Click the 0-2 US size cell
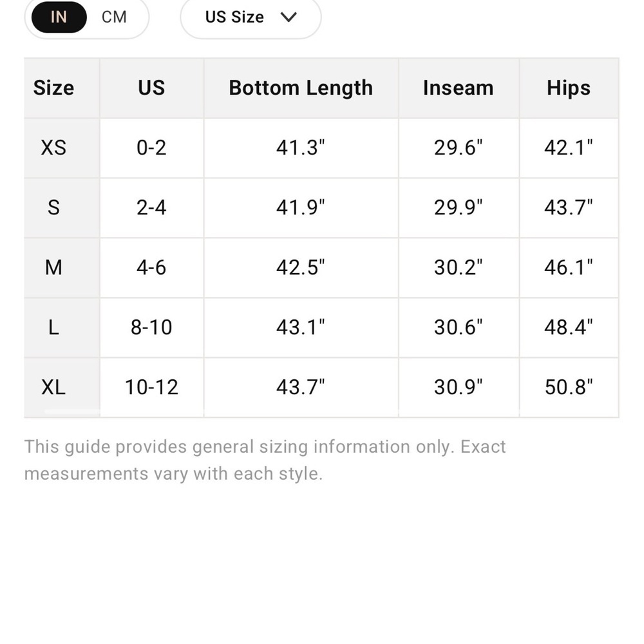 151,148
